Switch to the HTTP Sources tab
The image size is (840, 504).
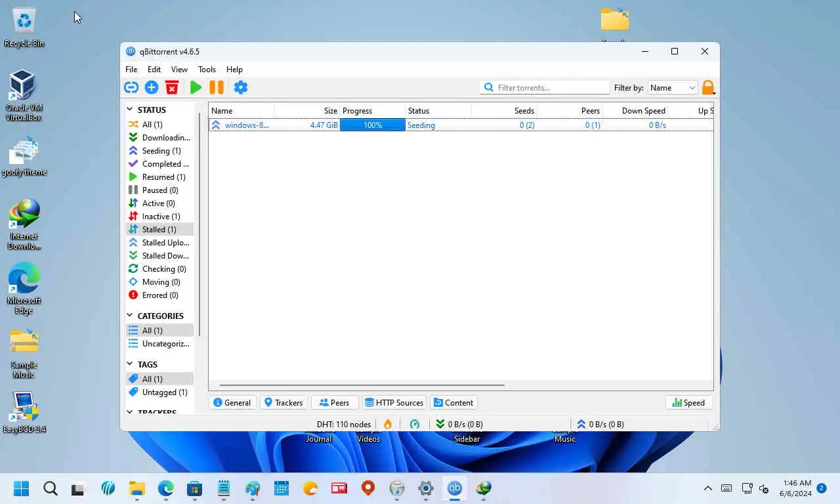tap(394, 402)
